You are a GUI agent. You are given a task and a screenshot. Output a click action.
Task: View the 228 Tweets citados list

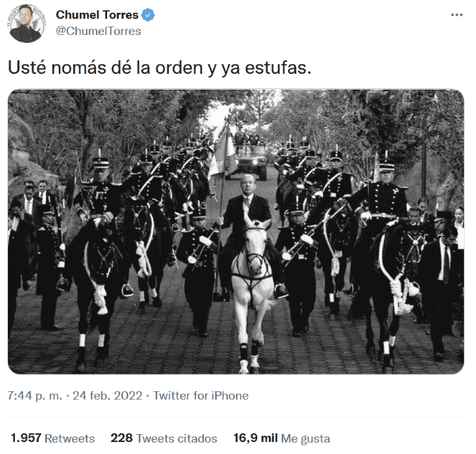[x=164, y=438]
